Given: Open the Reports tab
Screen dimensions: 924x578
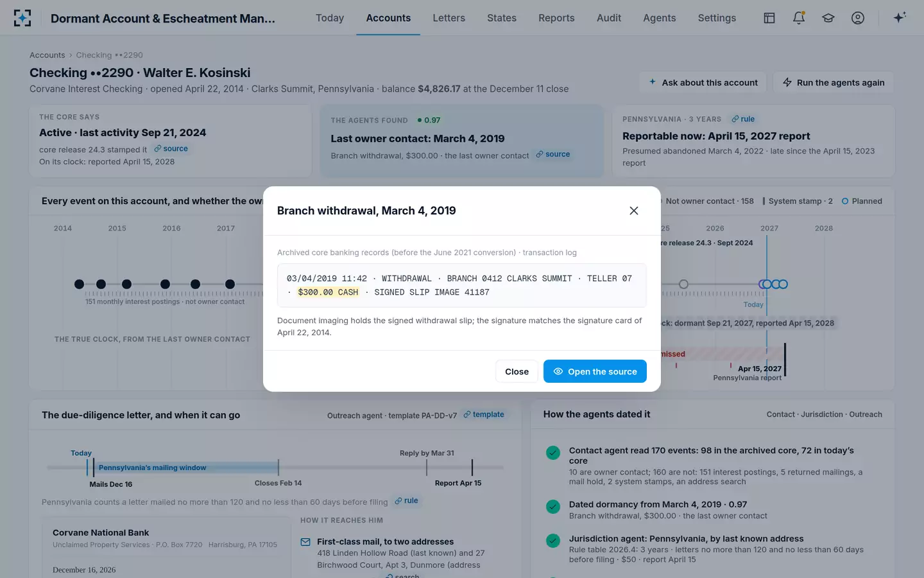Looking at the screenshot, I should pos(556,18).
